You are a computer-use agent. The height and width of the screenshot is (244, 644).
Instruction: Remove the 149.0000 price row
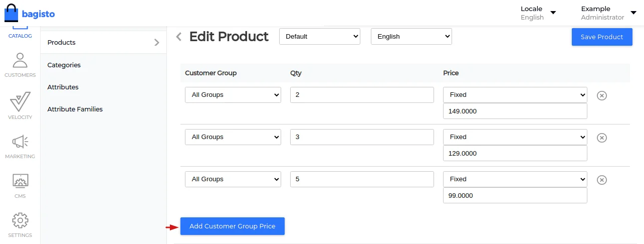point(602,95)
